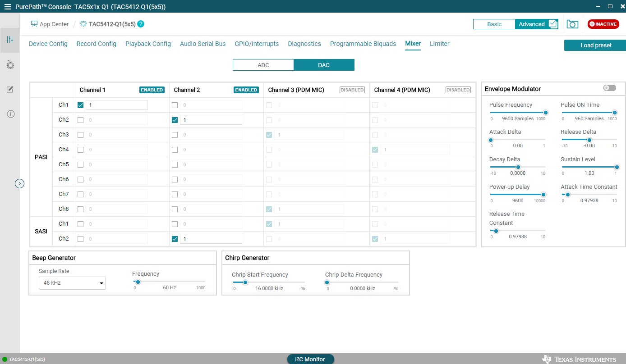Screen dimensions: 626x364
Task: Expand the left panel with arrow chevron
Action: (19, 183)
